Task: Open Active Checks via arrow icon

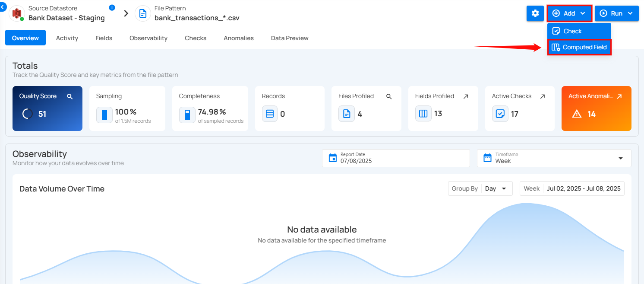Action: (543, 96)
